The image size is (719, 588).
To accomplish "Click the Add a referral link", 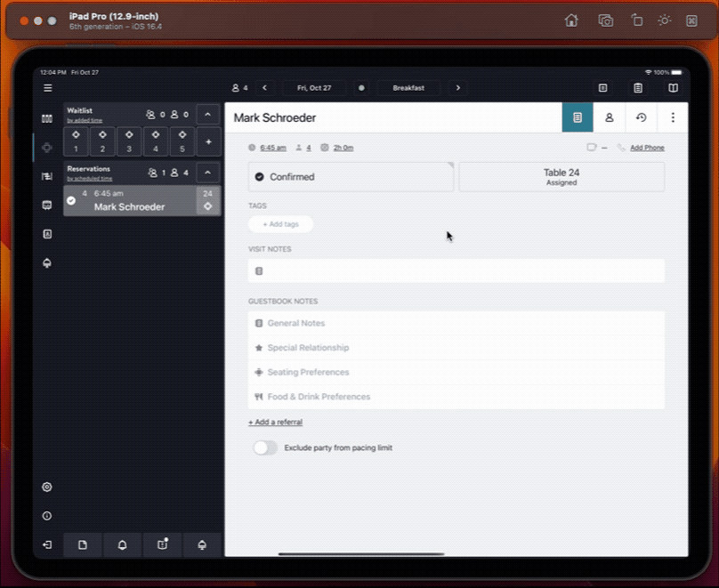I will [275, 422].
